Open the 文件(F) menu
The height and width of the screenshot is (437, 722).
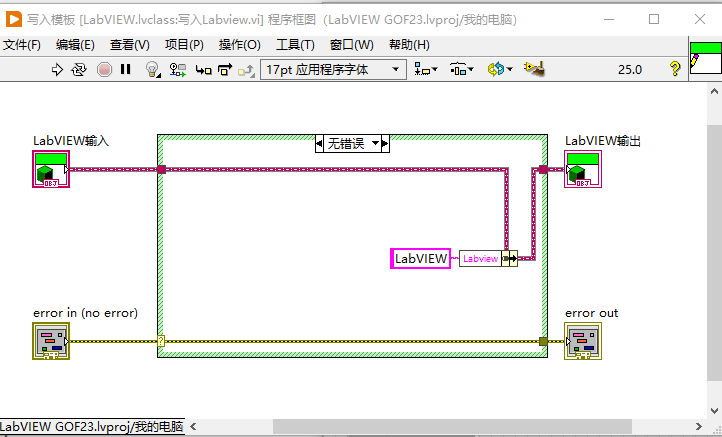click(22, 45)
